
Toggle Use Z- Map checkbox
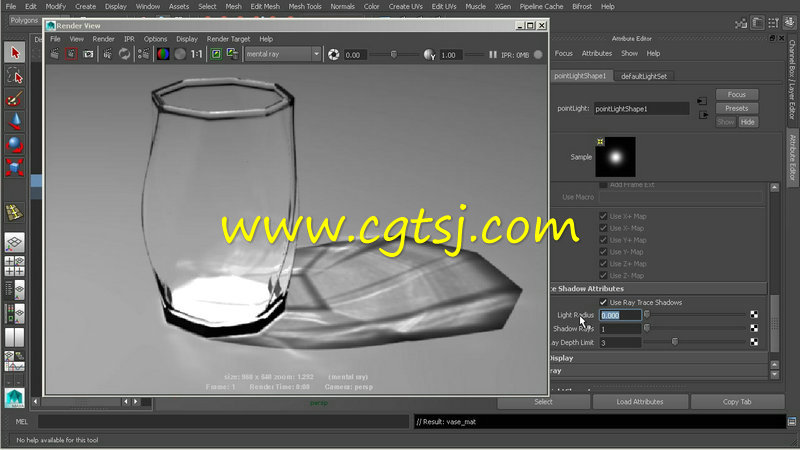coord(603,276)
